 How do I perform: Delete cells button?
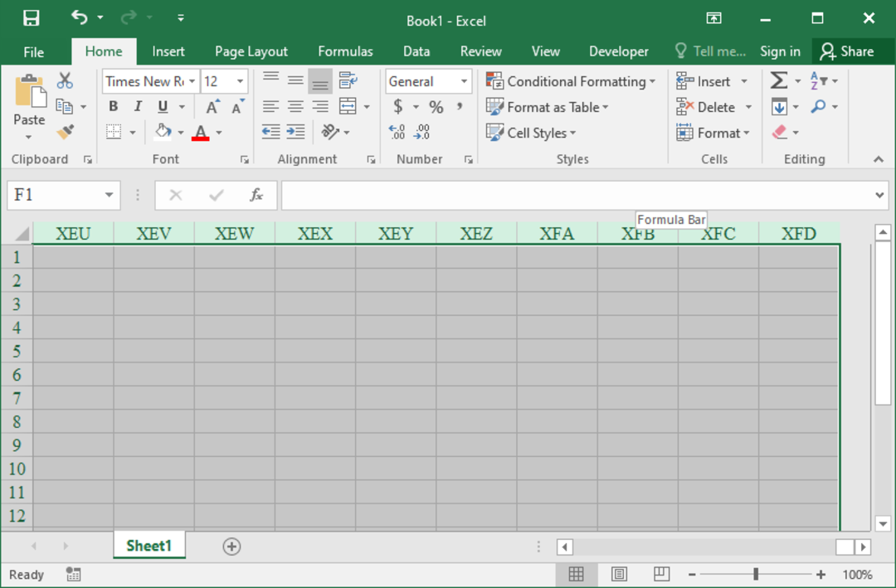click(706, 107)
